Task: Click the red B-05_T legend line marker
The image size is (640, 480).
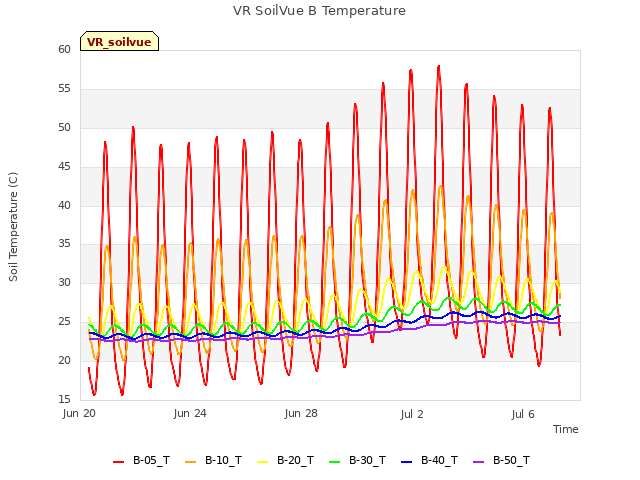Action: [x=118, y=462]
